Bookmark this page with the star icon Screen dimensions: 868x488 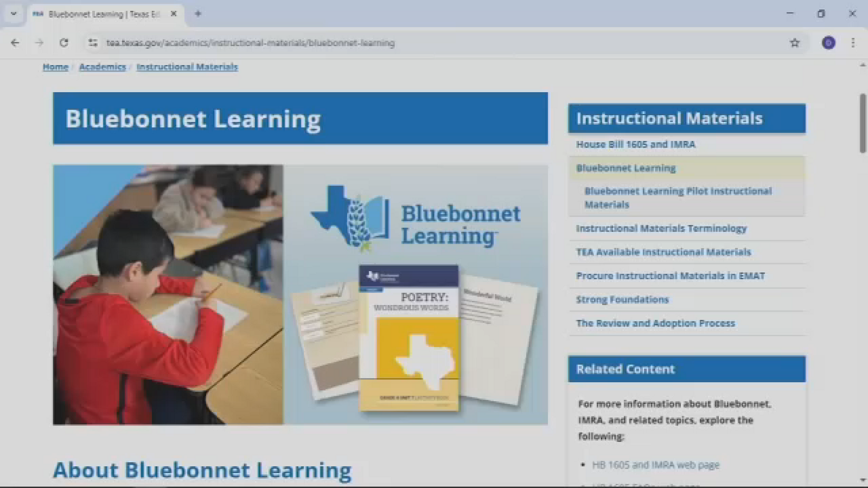coord(795,43)
